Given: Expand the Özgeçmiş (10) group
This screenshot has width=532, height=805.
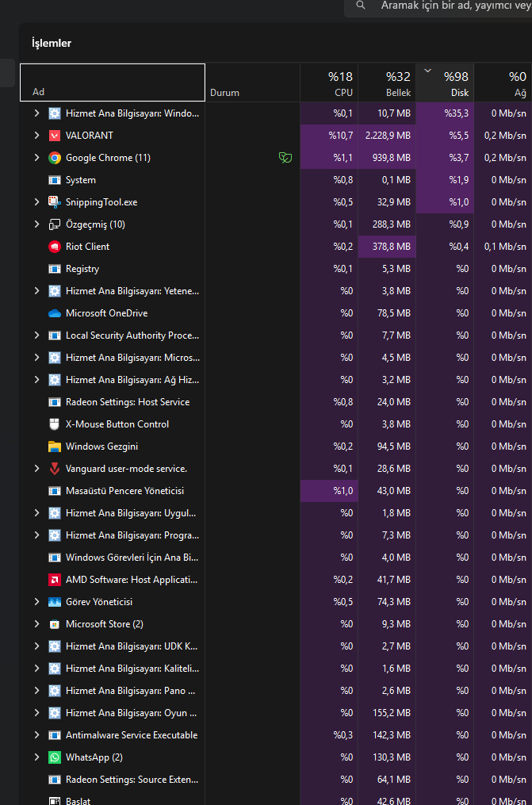Looking at the screenshot, I should click(x=36, y=224).
